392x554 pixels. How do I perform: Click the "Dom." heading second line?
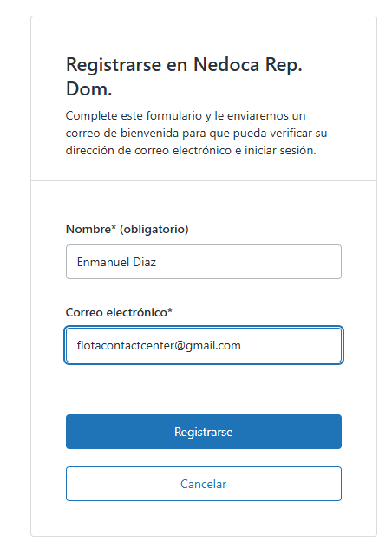pos(88,89)
